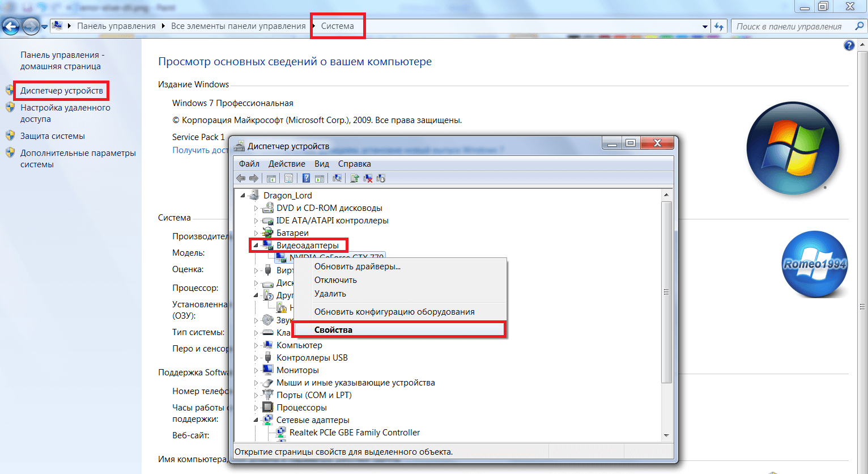
Task: Choose Свойства from the context menu
Action: point(333,330)
